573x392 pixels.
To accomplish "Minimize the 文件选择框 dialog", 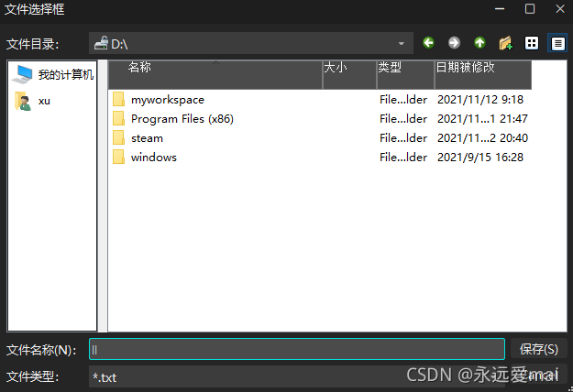I will tap(500, 9).
